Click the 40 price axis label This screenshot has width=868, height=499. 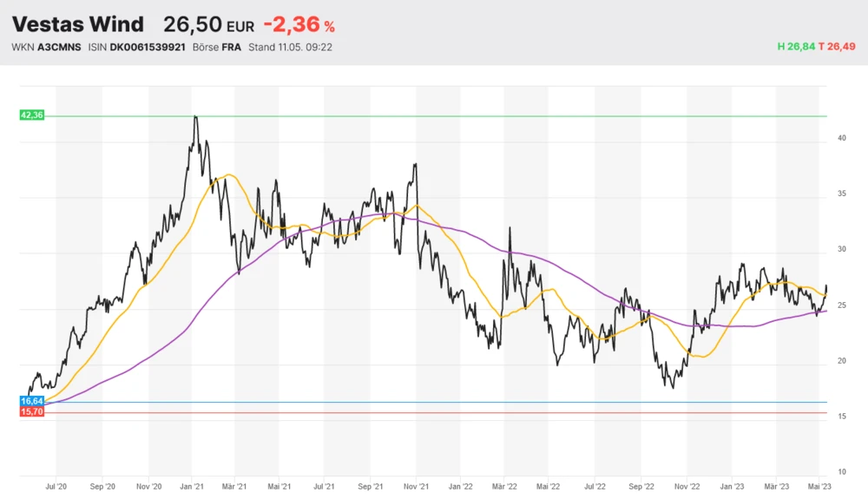(841, 138)
